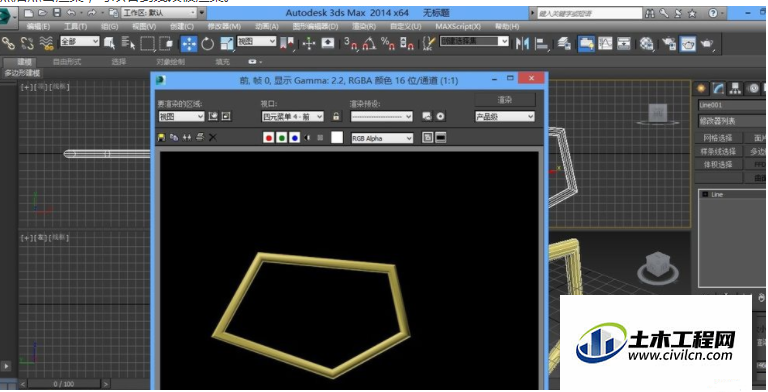The height and width of the screenshot is (392, 768).
Task: Open the 工具(T) menu
Action: tap(75, 26)
